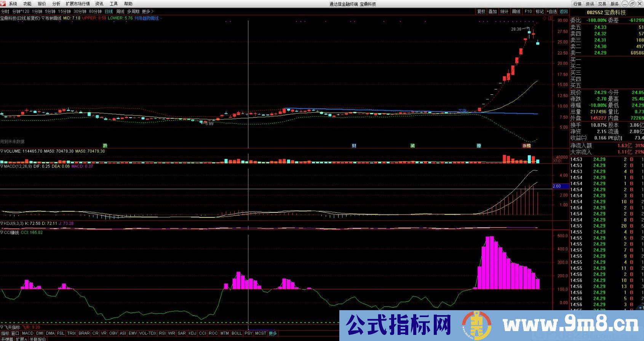
Task: Toggle 复权 price adjustment
Action: (x=481, y=11)
